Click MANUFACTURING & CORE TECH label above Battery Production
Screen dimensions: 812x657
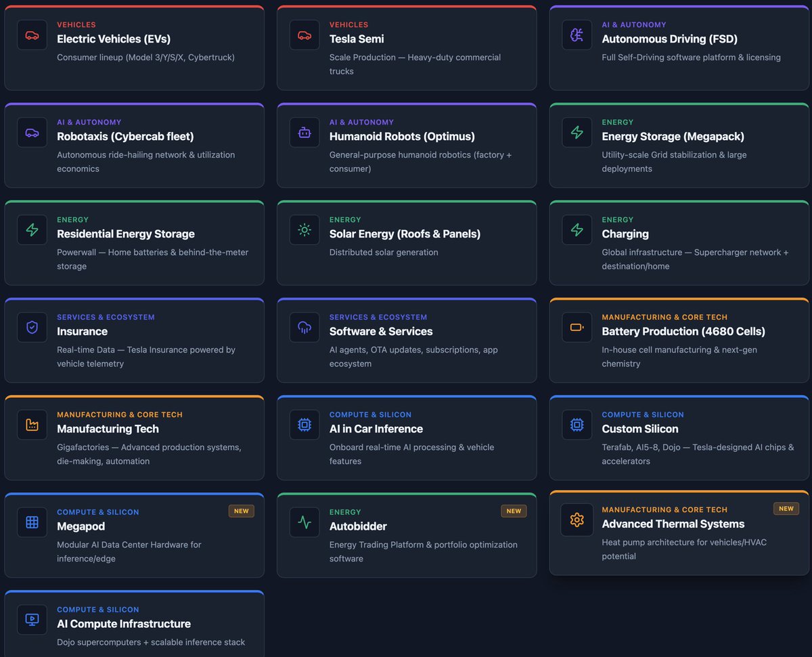664,317
